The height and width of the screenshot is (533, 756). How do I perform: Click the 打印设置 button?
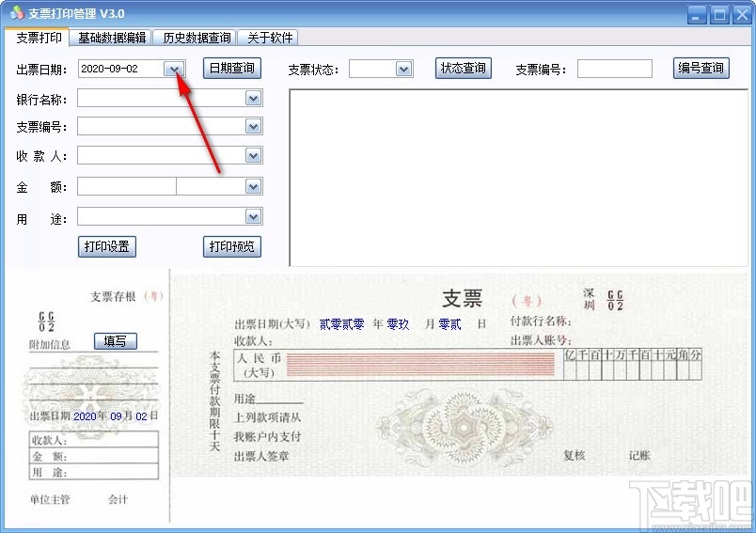tap(107, 246)
